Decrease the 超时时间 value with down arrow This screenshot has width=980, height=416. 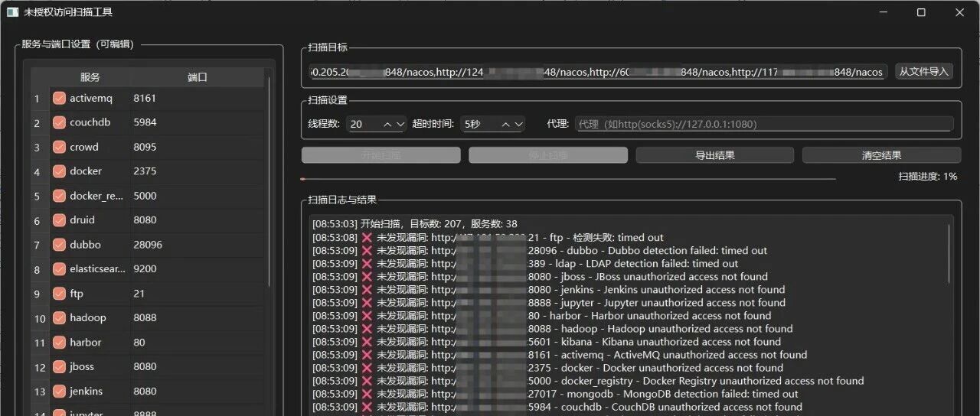pyautogui.click(x=519, y=124)
